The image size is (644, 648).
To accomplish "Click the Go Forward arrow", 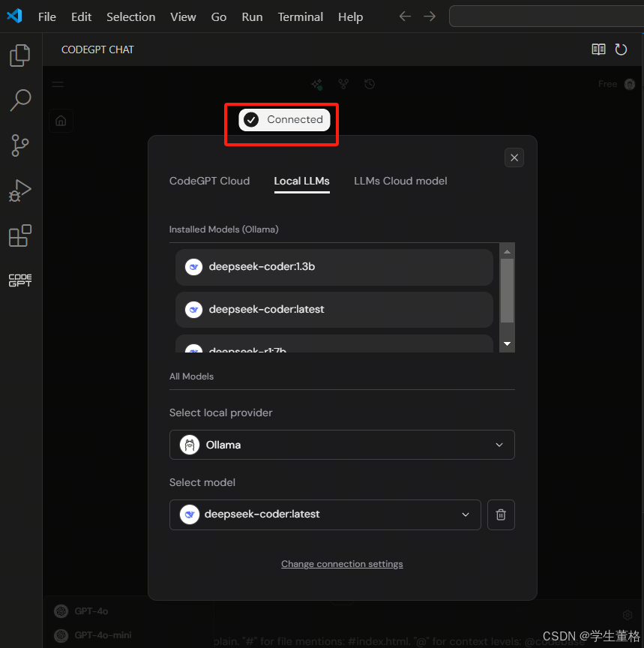I will coord(430,16).
